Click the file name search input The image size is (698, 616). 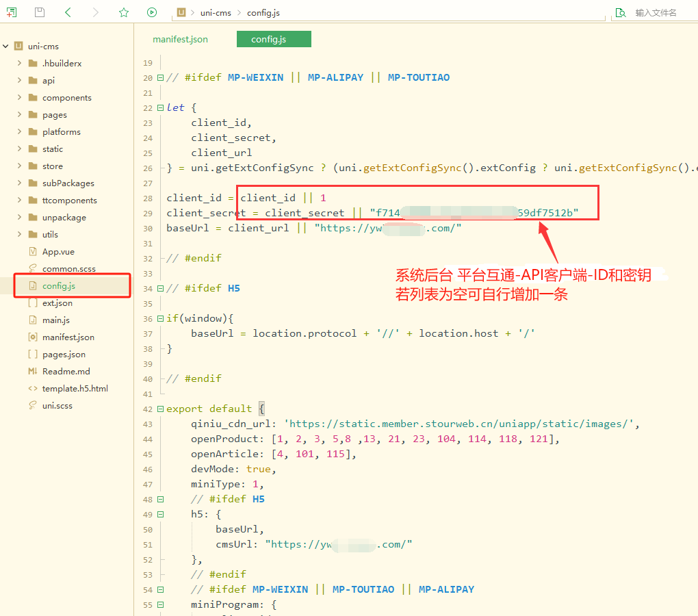coord(660,12)
